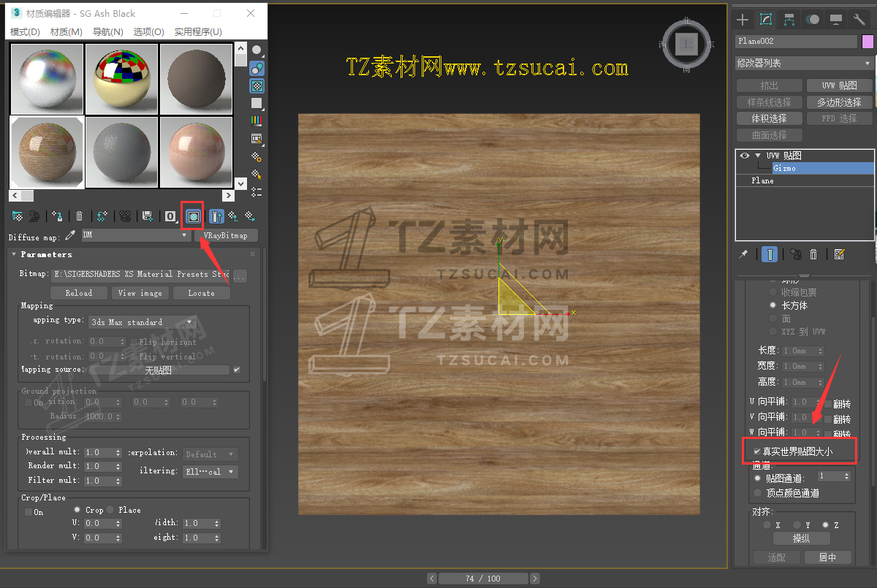Open the 修改器列表 dropdown
The height and width of the screenshot is (588, 877).
[804, 64]
